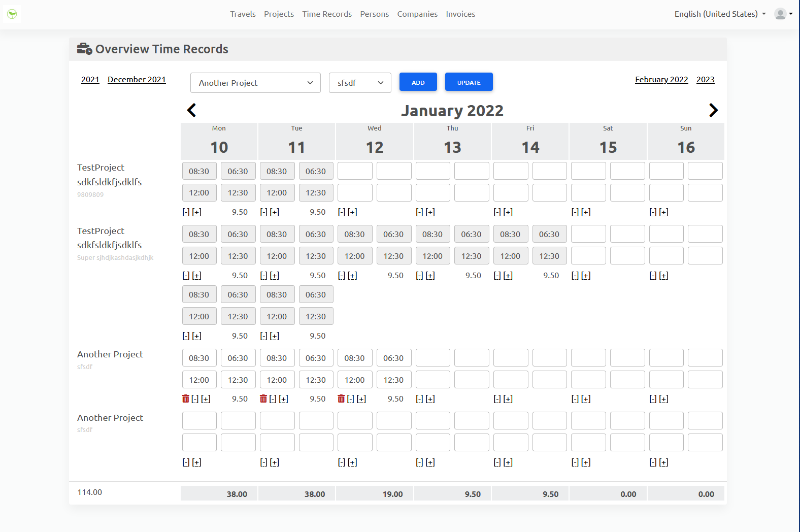
Task: Open the user avatar account menu
Action: [x=783, y=14]
